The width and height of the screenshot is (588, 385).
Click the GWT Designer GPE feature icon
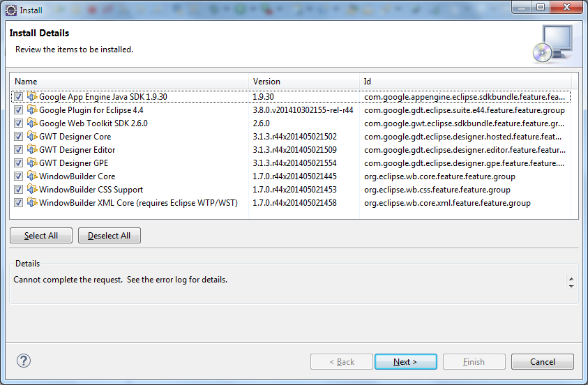(32, 163)
